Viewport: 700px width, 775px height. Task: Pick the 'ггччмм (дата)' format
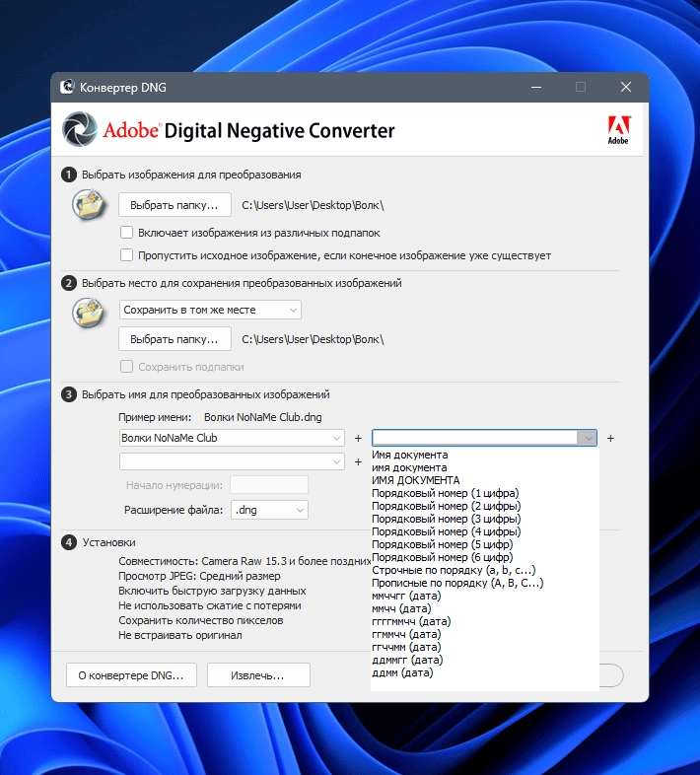(406, 648)
